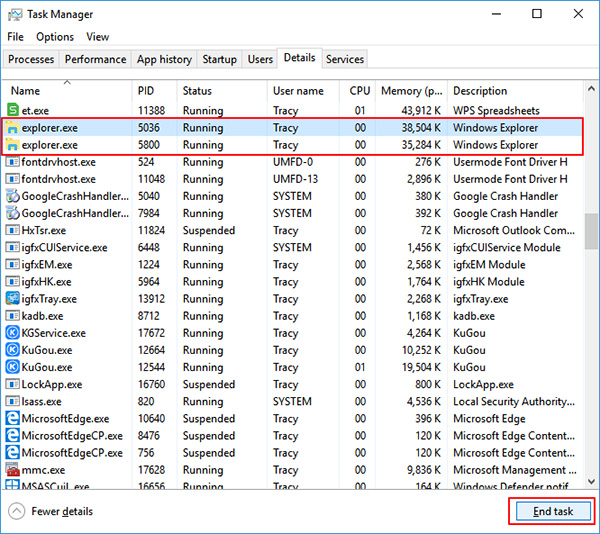
Task: Open the Startup tab
Action: tap(219, 59)
